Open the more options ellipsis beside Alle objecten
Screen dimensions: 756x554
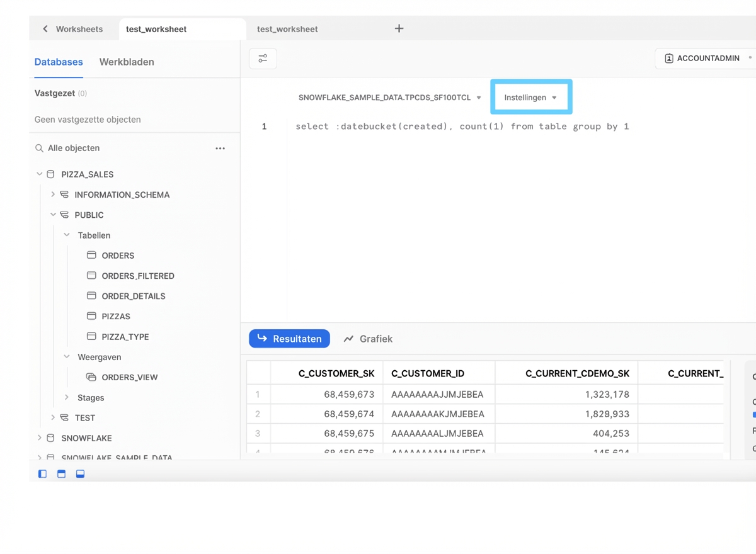tap(219, 148)
